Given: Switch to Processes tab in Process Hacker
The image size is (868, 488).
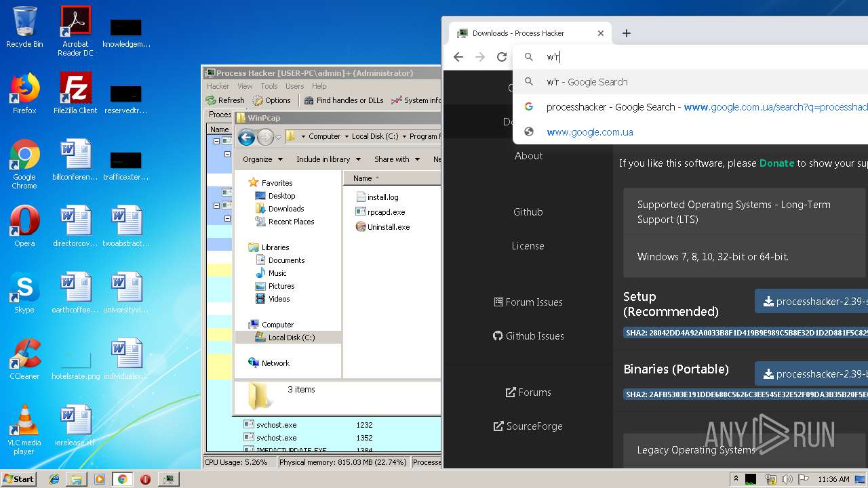Looking at the screenshot, I should (220, 115).
